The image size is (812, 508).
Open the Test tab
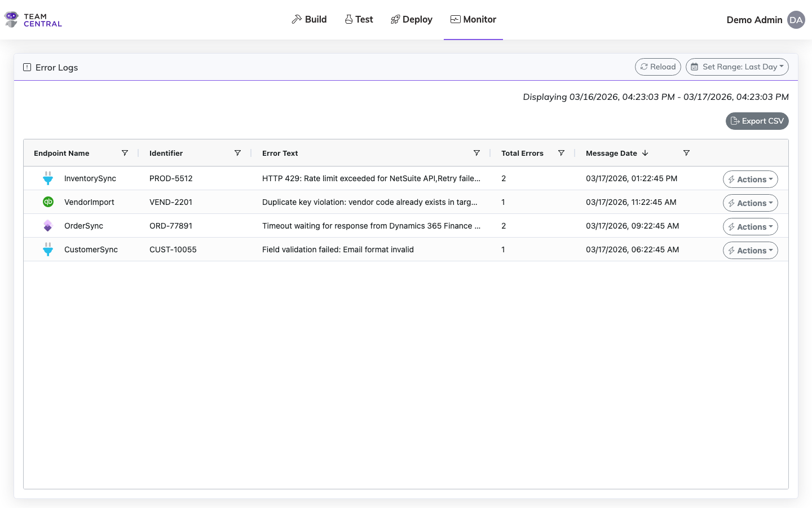pyautogui.click(x=359, y=20)
